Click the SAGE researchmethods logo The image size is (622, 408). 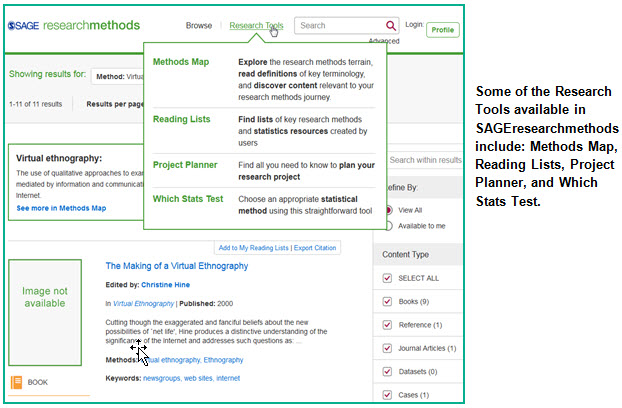[74, 25]
